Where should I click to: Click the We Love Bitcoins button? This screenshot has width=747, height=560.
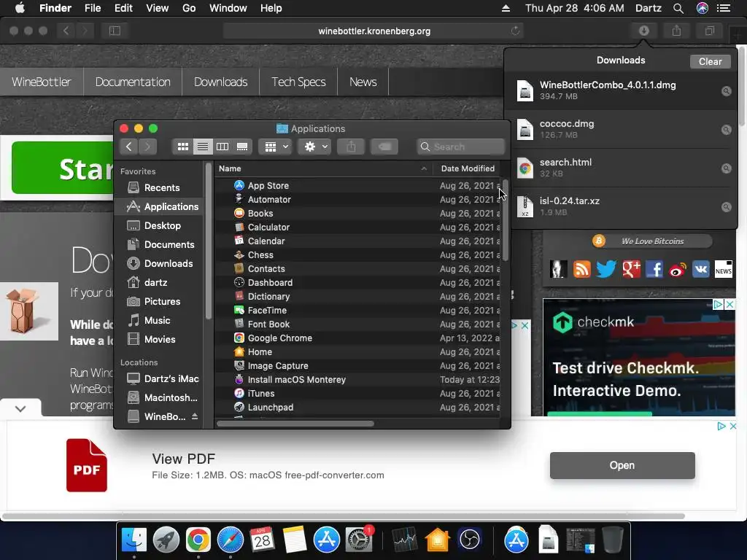point(651,241)
